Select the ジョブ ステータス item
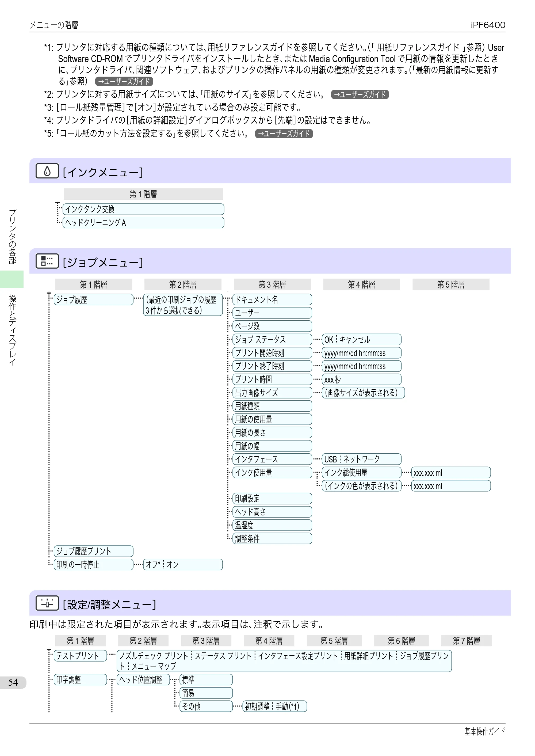 coord(272,339)
